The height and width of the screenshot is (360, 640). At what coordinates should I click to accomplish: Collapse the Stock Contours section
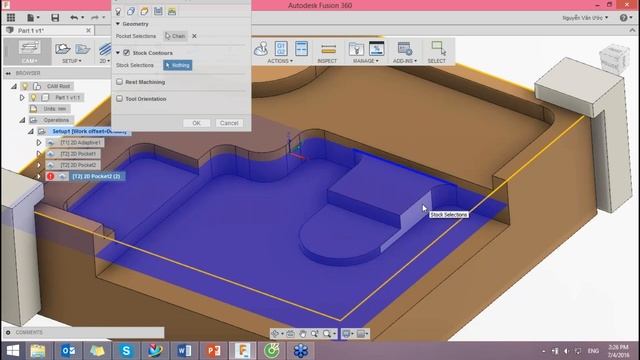pyautogui.click(x=118, y=53)
